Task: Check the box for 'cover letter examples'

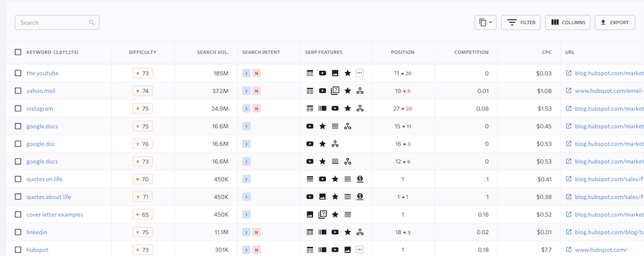Action: pyautogui.click(x=18, y=215)
